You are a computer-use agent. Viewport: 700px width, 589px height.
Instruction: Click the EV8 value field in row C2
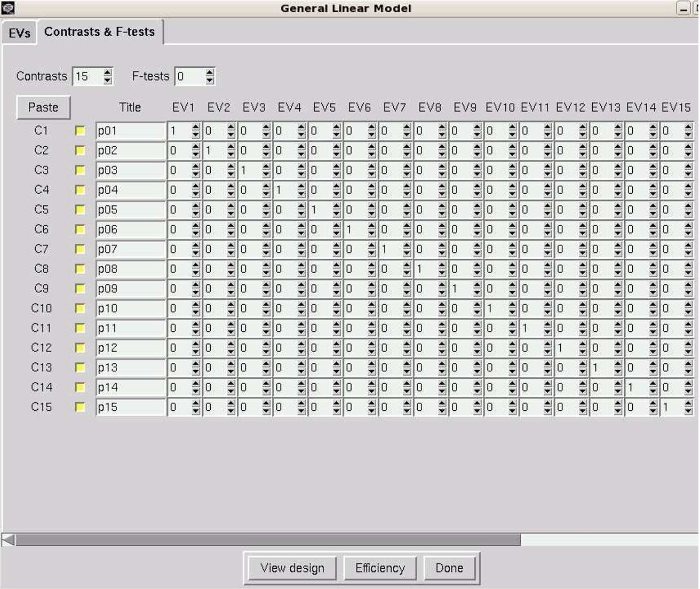point(426,150)
